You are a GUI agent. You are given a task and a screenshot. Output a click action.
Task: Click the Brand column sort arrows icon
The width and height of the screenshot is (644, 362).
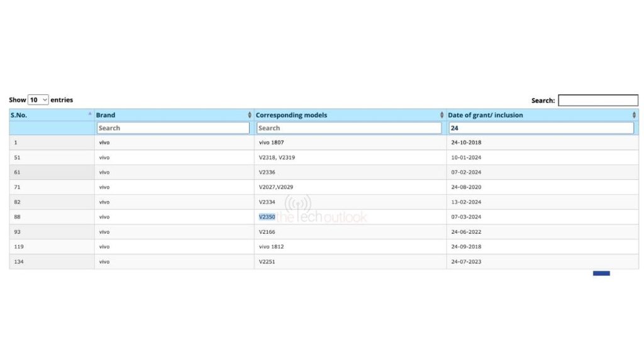click(x=250, y=115)
